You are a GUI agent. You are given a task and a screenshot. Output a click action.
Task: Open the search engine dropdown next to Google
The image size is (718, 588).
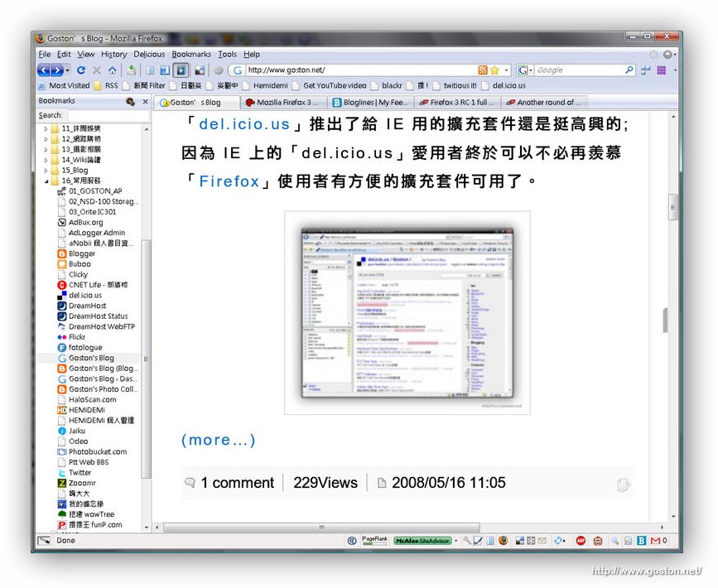pos(525,70)
